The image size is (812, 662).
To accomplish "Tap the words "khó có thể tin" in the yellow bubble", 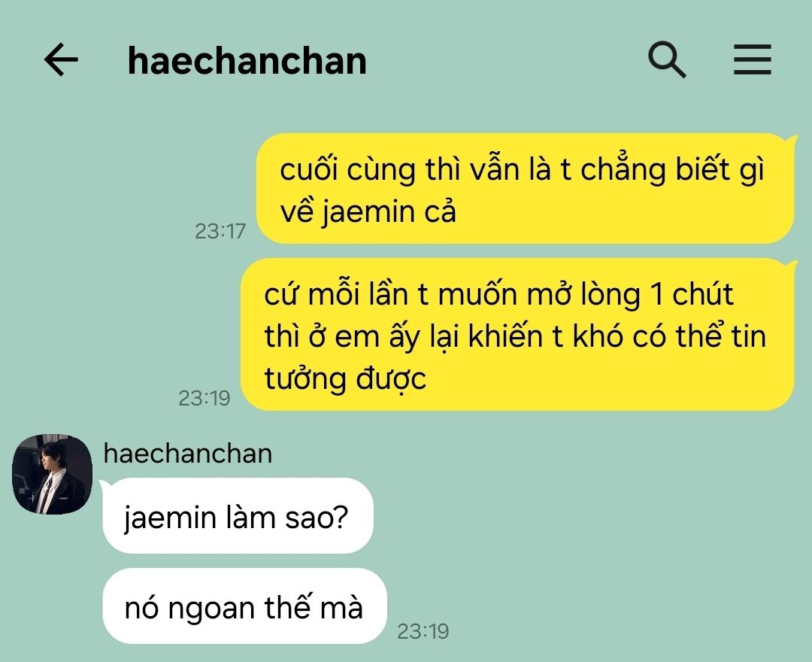I will [x=669, y=336].
